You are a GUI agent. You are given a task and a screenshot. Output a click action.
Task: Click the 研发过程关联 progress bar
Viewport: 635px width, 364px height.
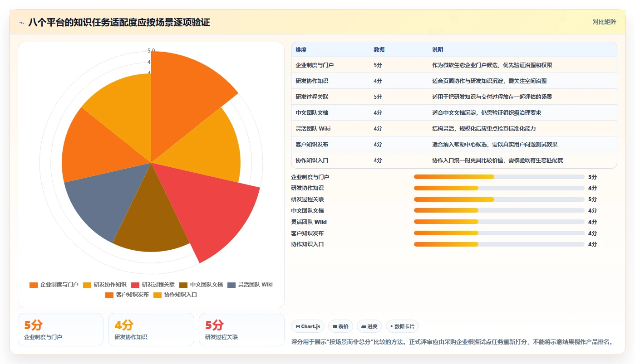[x=499, y=199]
